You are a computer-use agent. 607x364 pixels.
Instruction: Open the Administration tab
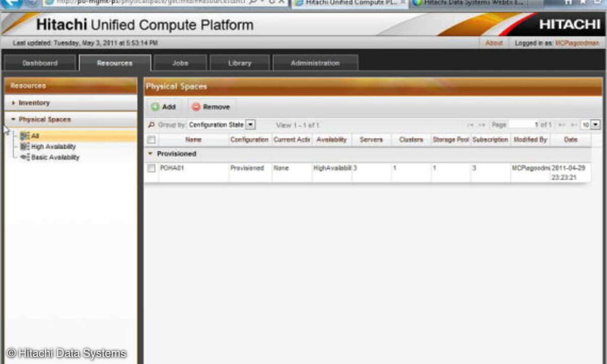315,63
